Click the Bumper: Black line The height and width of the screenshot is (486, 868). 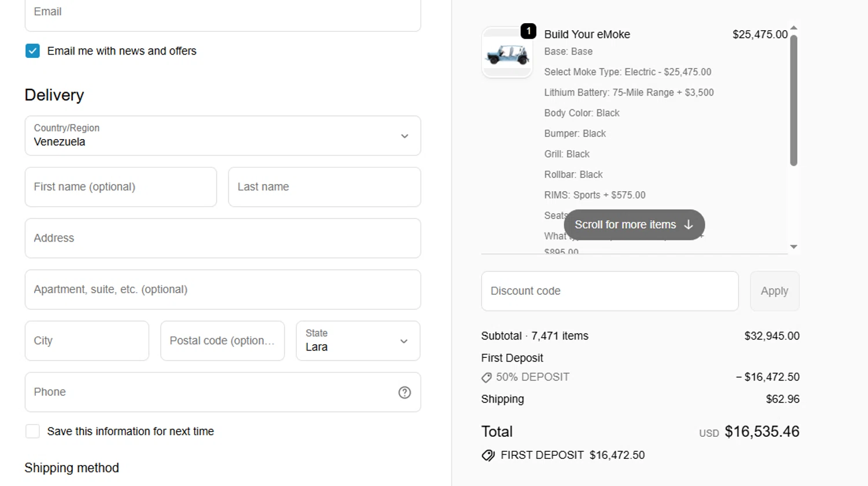[575, 134]
